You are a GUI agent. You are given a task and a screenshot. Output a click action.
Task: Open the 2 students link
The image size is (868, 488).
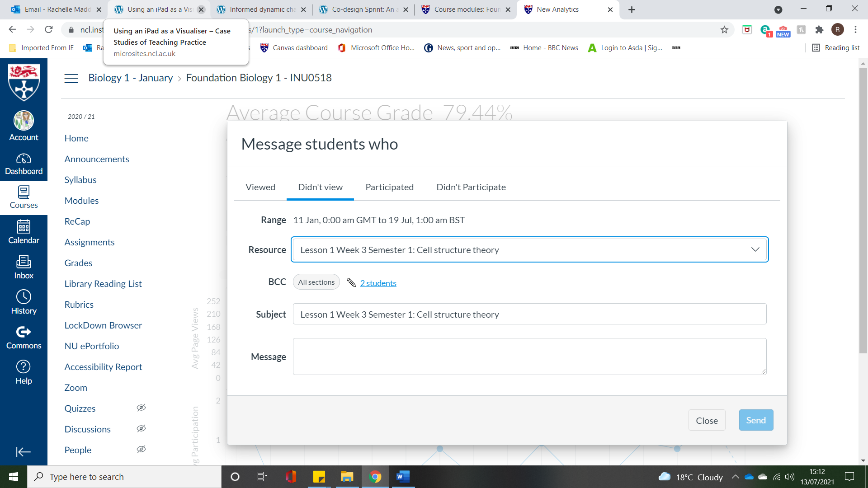tap(378, 283)
